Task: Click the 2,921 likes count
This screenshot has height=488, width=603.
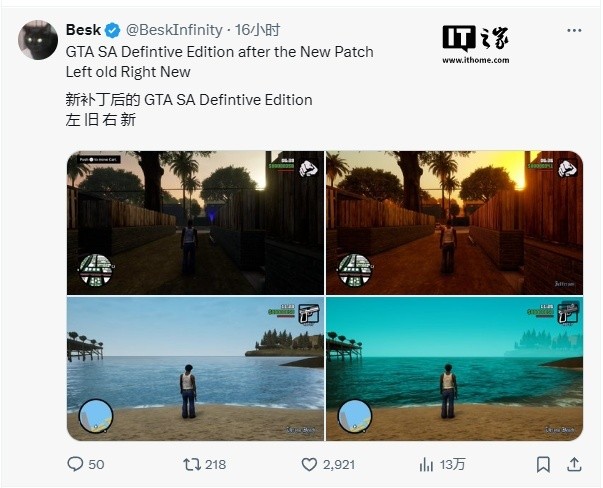Action: (339, 465)
